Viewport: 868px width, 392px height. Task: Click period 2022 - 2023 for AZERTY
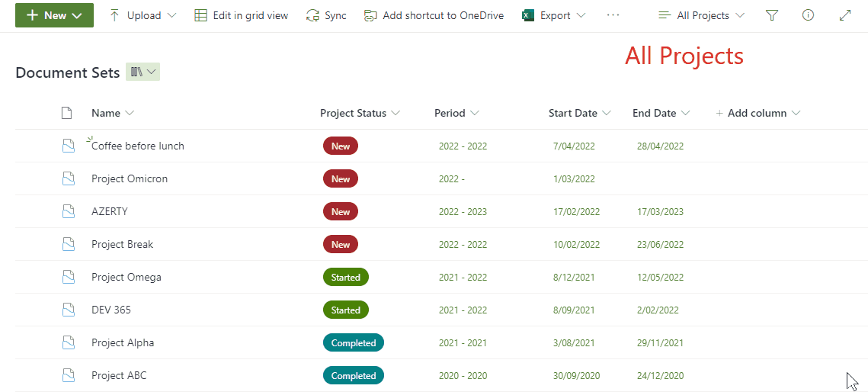point(463,211)
